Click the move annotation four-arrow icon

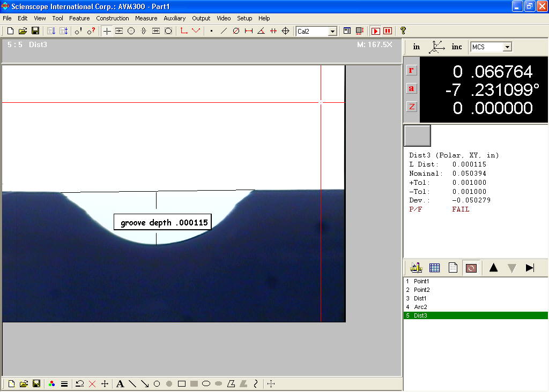(105, 384)
